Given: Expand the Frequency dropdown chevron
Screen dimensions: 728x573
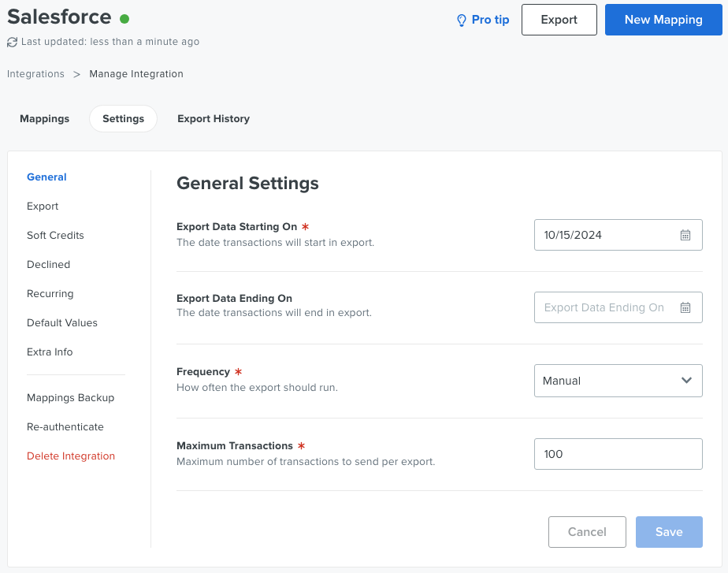Looking at the screenshot, I should pos(686,381).
